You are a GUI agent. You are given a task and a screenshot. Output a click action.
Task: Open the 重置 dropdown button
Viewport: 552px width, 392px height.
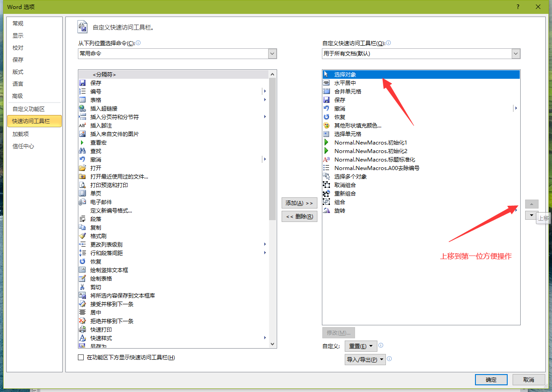click(361, 346)
